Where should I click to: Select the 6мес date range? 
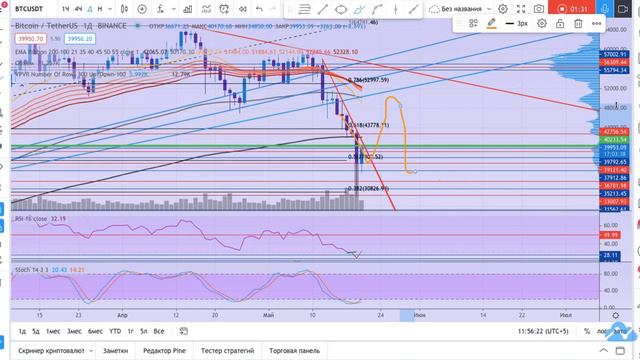tap(95, 331)
